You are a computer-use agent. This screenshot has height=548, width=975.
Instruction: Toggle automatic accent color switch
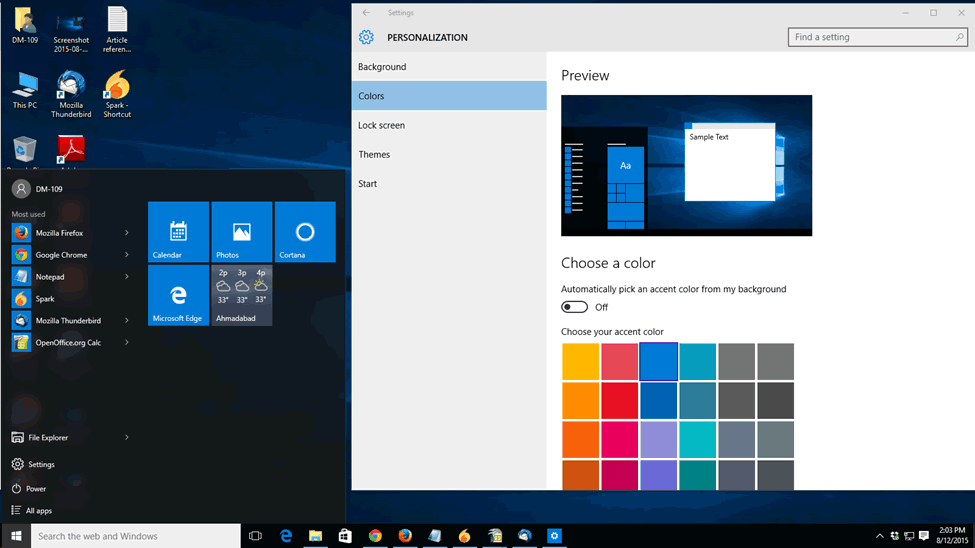tap(574, 307)
